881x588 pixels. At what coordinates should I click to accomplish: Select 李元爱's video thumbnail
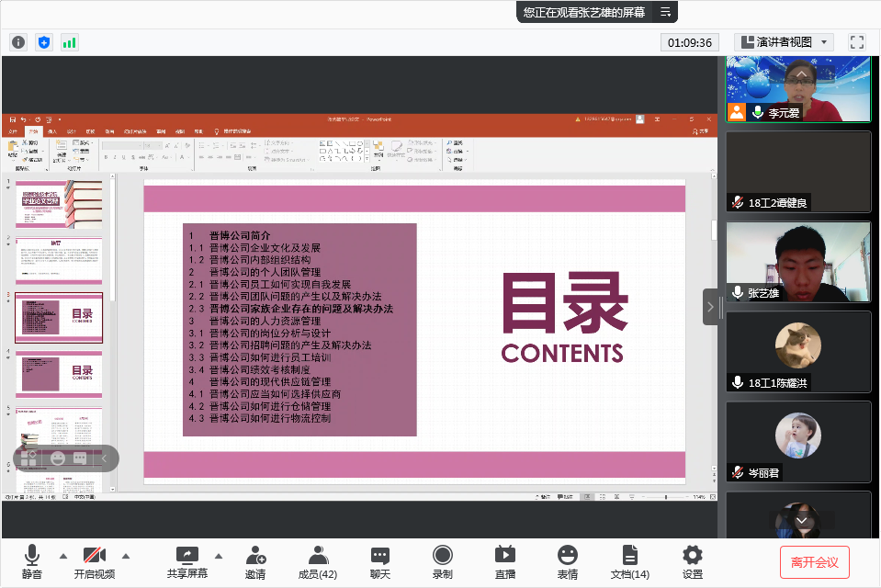point(798,89)
